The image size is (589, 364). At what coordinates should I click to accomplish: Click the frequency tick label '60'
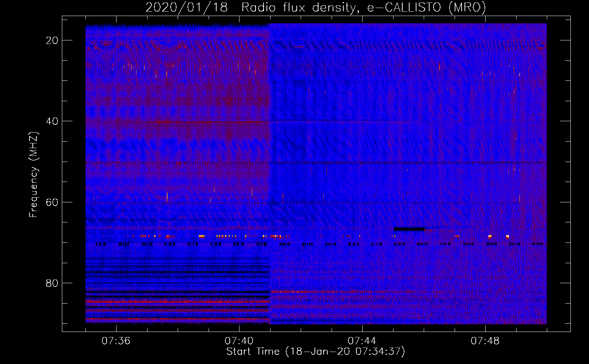(x=52, y=202)
